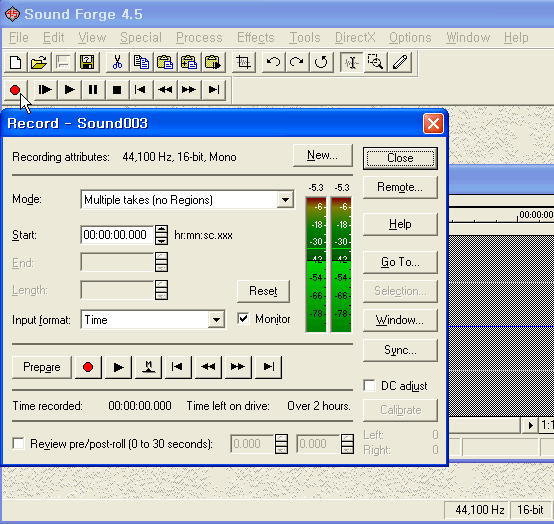Viewport: 554px width, 524px height.
Task: Click the Cut scissors icon
Action: coord(117,63)
